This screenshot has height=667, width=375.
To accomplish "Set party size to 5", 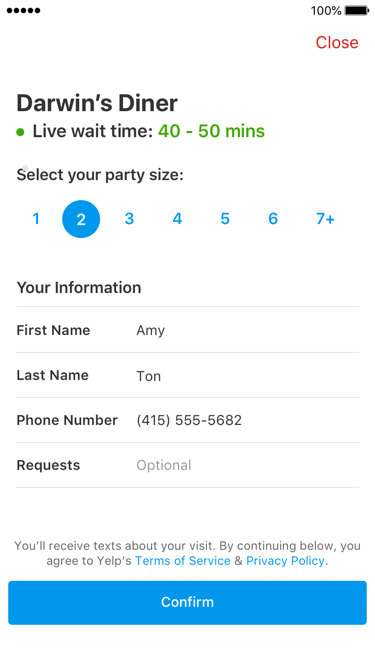I will click(225, 219).
